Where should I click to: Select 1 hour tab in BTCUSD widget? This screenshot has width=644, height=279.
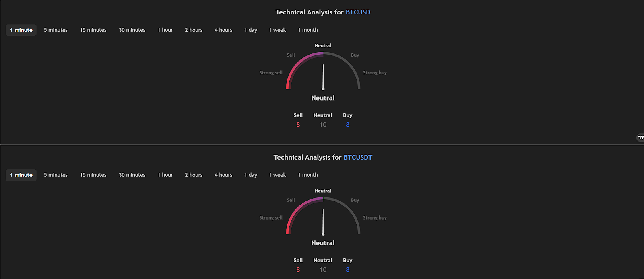pyautogui.click(x=165, y=30)
